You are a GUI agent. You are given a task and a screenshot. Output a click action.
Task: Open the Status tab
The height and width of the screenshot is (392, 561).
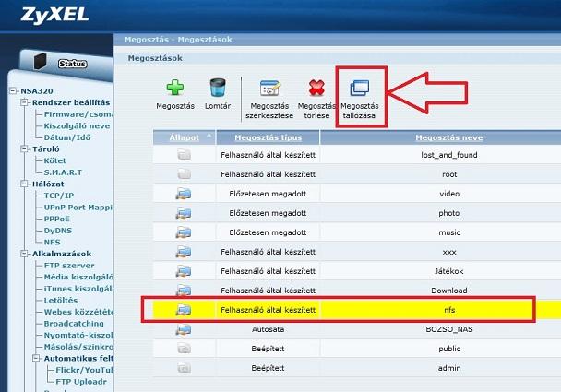point(72,64)
